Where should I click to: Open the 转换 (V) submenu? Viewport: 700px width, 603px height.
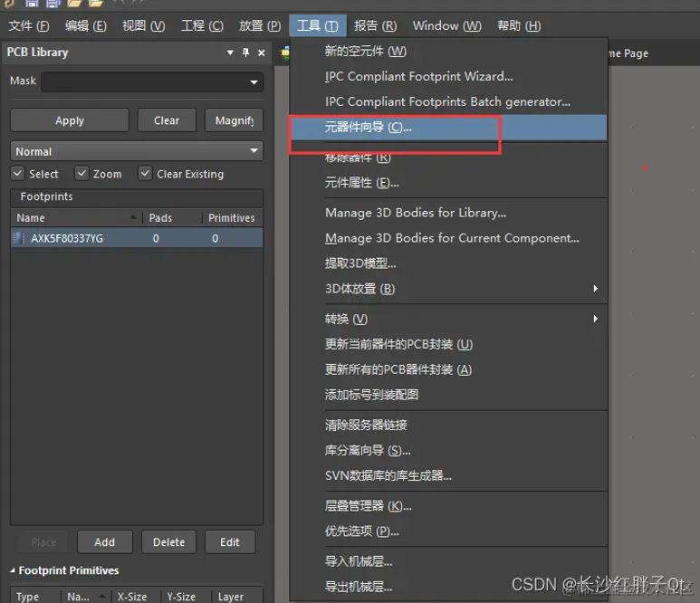coord(448,319)
